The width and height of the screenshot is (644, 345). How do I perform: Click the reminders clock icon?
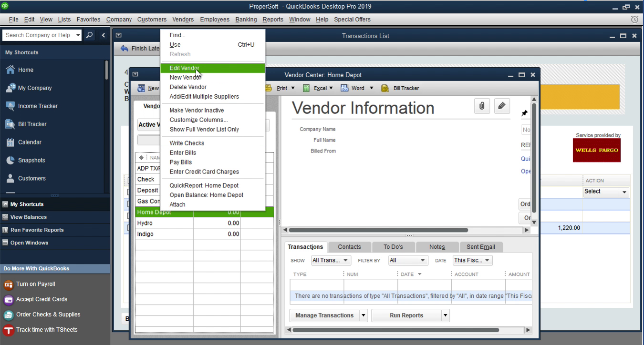coord(634,20)
